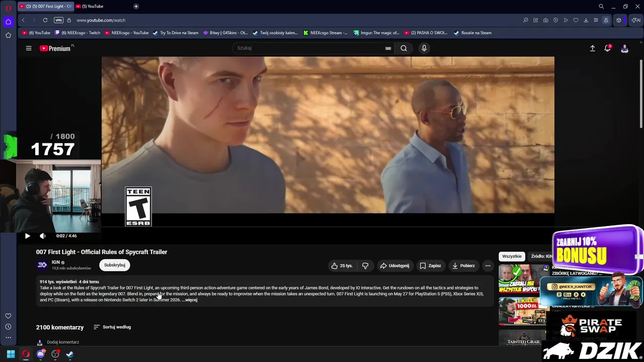Screen dimensions: 644x362
Task: Click the Subskrybuj button
Action: pyautogui.click(x=115, y=265)
